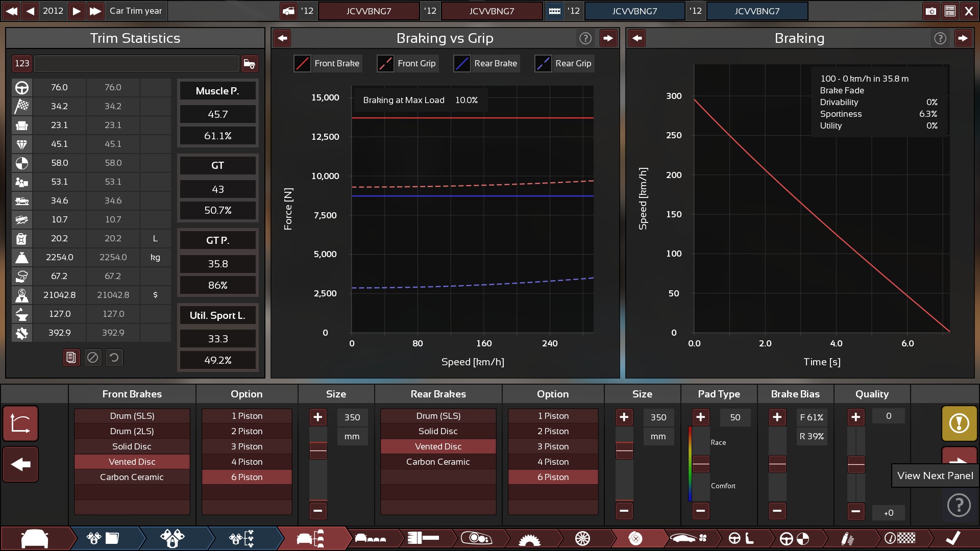Open help for the Braking graph
This screenshot has height=551, width=980.
[x=940, y=38]
